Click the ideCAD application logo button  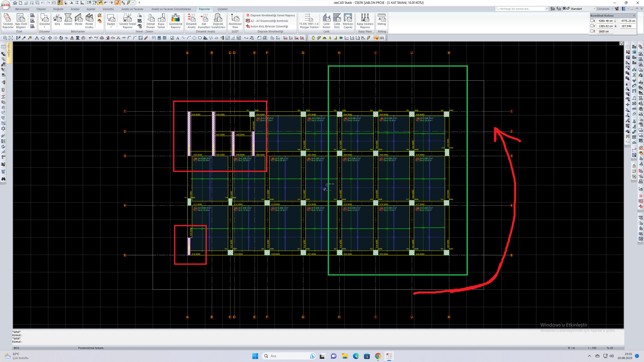[5, 5]
